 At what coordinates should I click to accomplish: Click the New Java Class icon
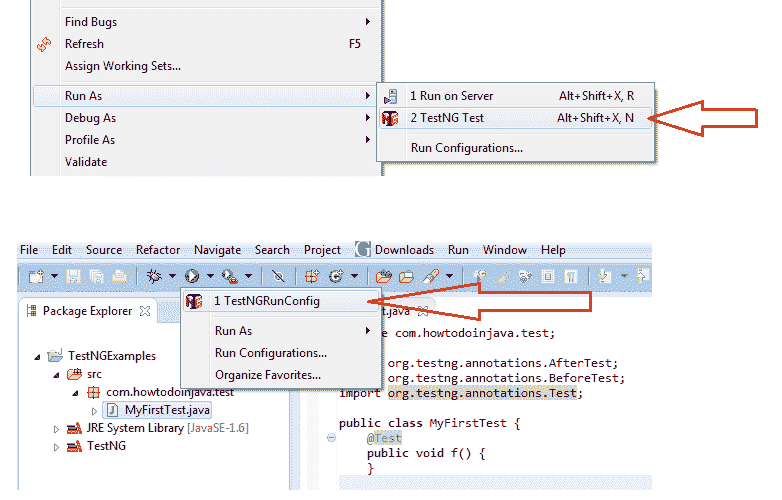(337, 276)
